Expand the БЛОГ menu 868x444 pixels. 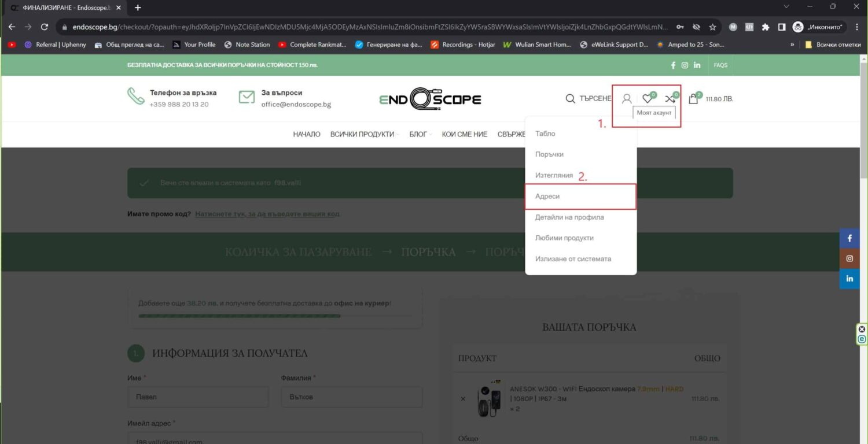(421, 134)
